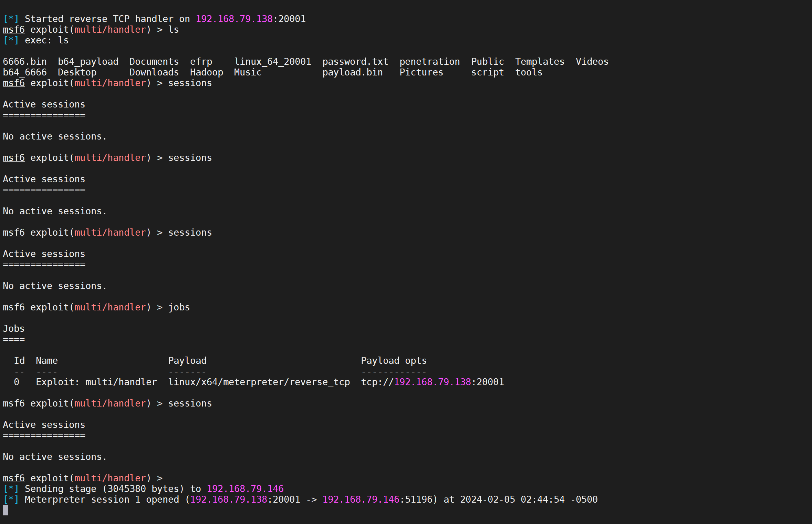
Task: Click the 'Id' column header in Jobs table
Action: (19, 361)
